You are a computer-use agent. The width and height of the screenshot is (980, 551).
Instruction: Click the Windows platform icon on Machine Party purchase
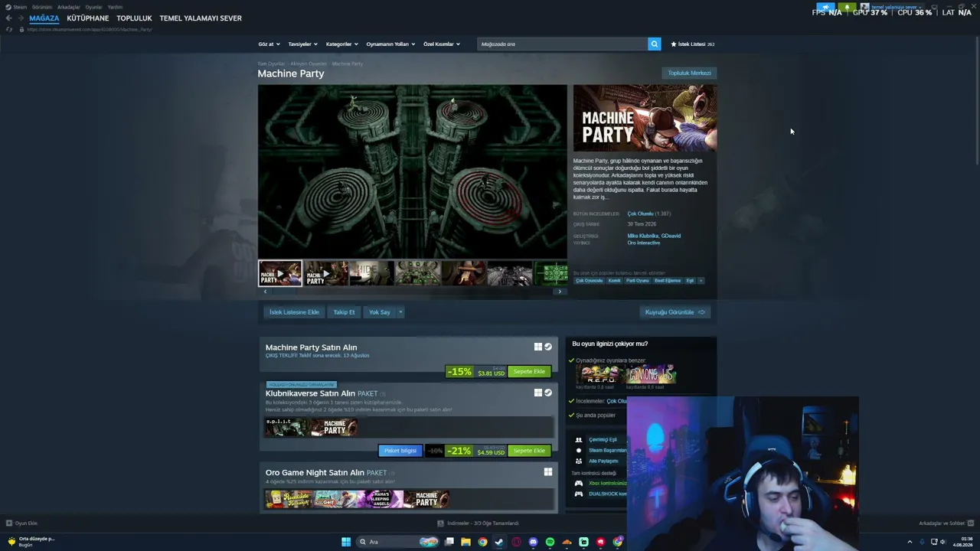tap(538, 347)
